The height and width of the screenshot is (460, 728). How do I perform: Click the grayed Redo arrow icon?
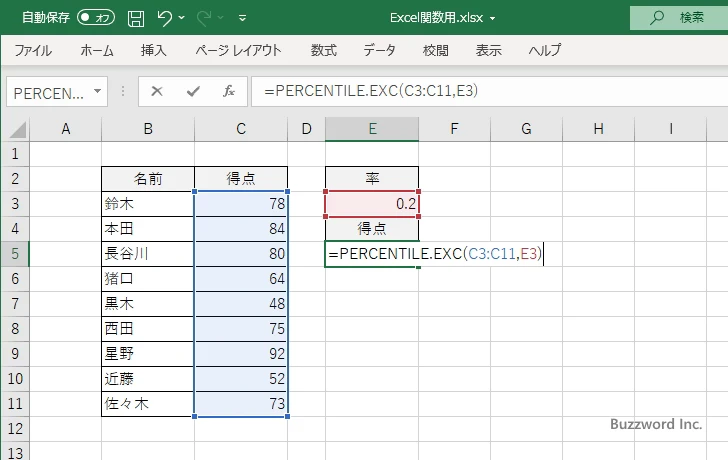[203, 18]
